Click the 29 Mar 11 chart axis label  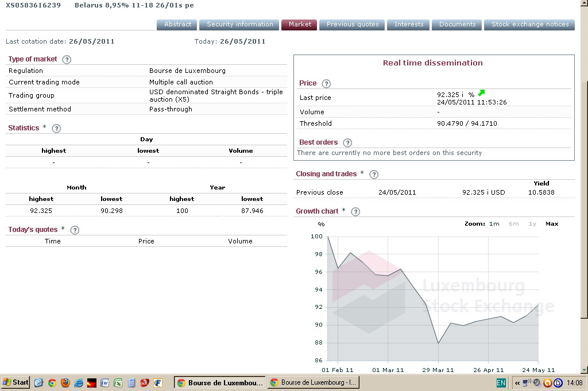[438, 370]
